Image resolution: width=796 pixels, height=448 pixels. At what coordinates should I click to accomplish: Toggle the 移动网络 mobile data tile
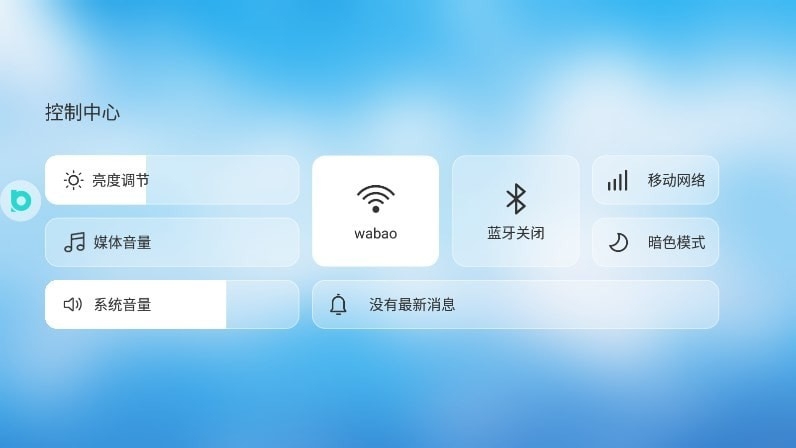[655, 180]
